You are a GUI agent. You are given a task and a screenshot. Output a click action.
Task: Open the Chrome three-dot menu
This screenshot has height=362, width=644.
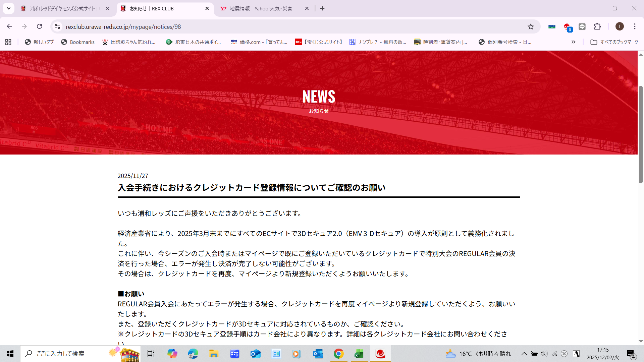(635, 26)
